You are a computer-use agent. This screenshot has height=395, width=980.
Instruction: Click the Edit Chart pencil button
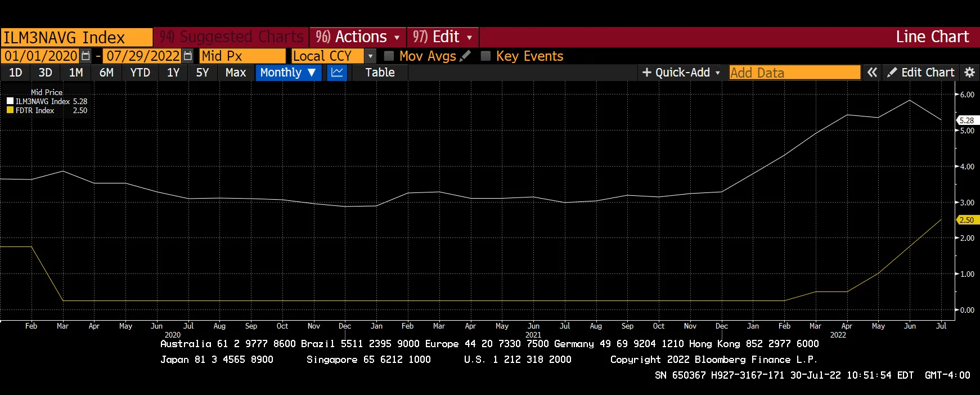click(x=921, y=73)
